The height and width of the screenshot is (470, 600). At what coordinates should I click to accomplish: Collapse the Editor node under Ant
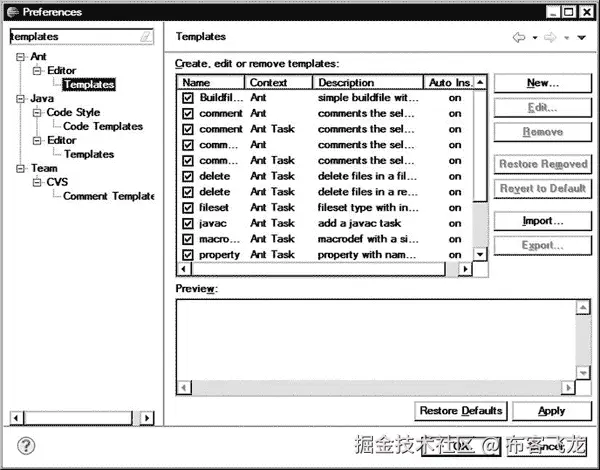click(37, 71)
